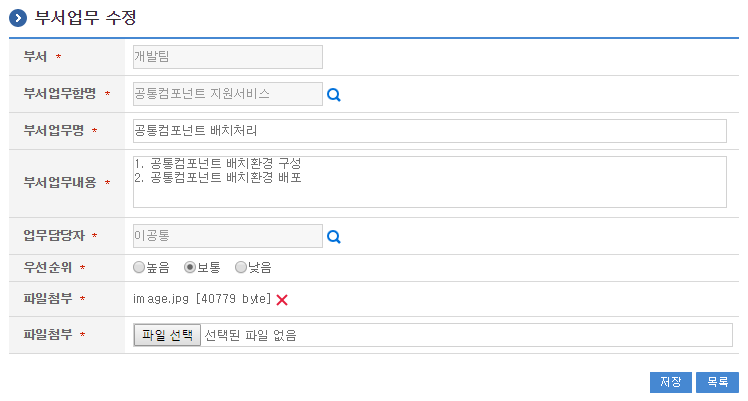Click the image.jpg attached file name
Viewport: 748px width, 401px height.
162,300
